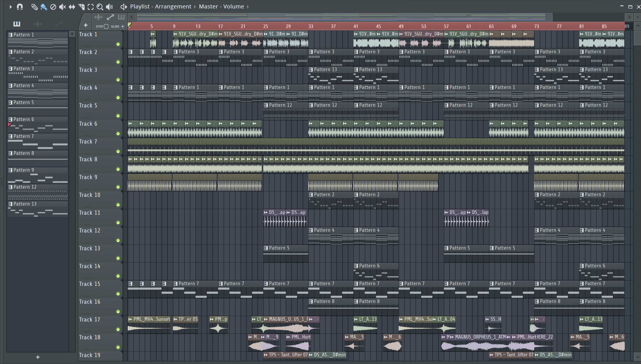Add a new track with plus button
This screenshot has width=641, height=364.
coord(85,25)
